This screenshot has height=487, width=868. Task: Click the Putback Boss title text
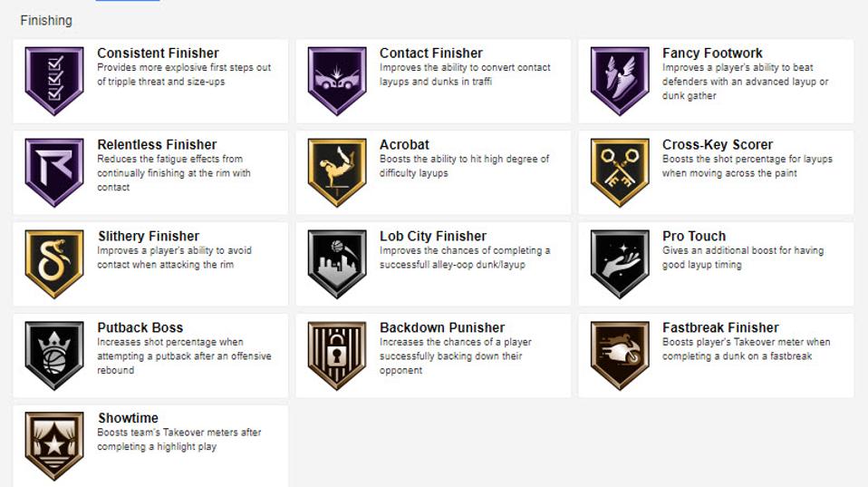point(140,327)
